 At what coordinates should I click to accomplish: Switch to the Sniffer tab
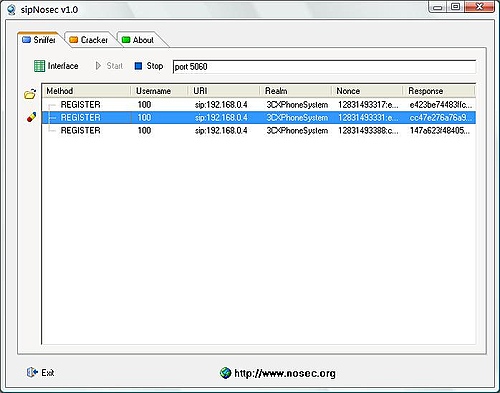coord(39,40)
